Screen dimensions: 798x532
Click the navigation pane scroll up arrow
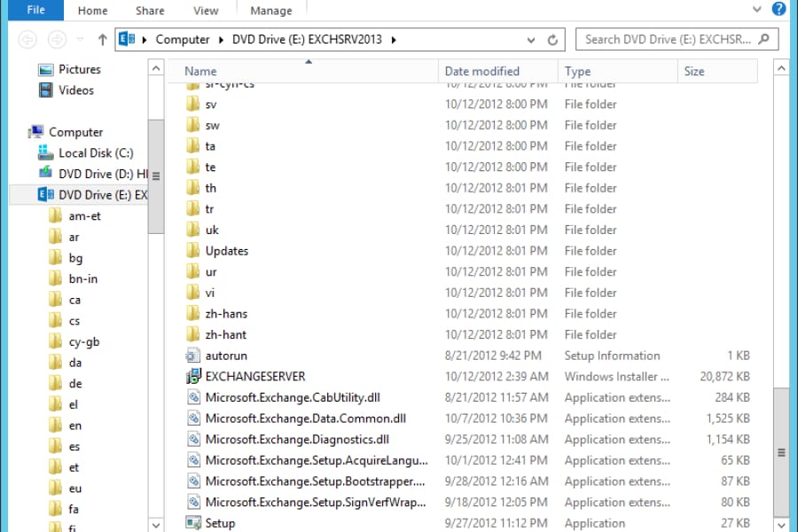[x=156, y=67]
